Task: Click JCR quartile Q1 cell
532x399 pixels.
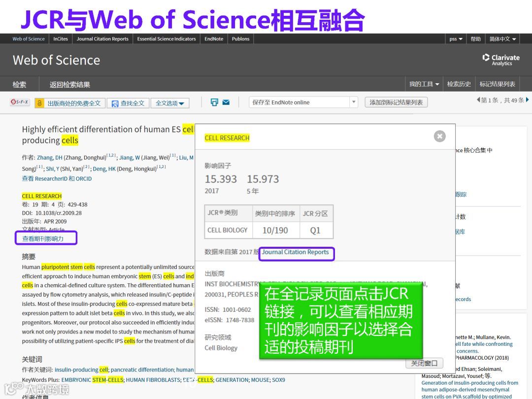Action: [x=315, y=231]
